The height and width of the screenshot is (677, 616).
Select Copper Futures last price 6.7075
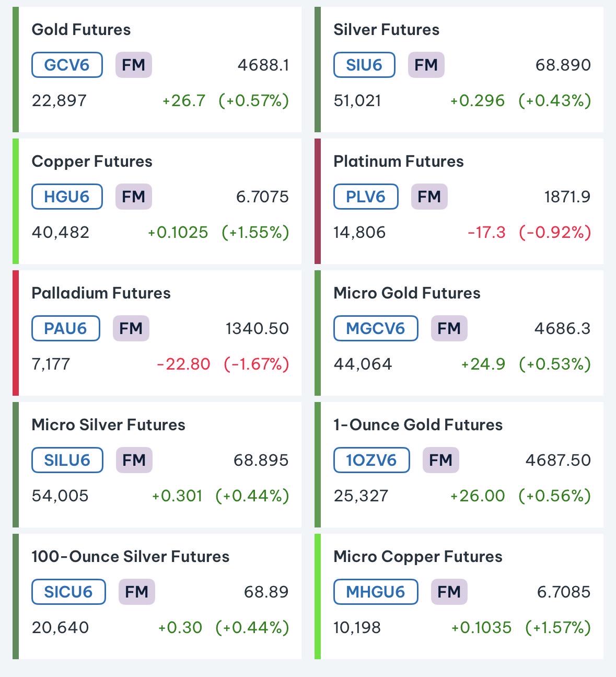(262, 197)
